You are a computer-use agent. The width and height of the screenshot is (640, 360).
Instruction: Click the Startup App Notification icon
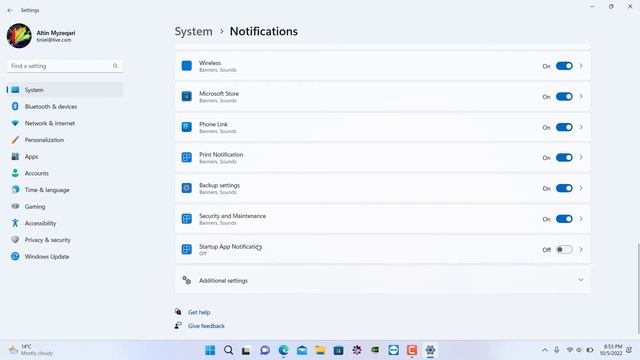tap(187, 249)
